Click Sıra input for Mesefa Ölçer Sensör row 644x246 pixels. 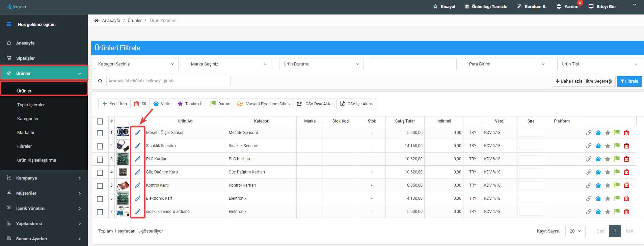tap(531, 133)
